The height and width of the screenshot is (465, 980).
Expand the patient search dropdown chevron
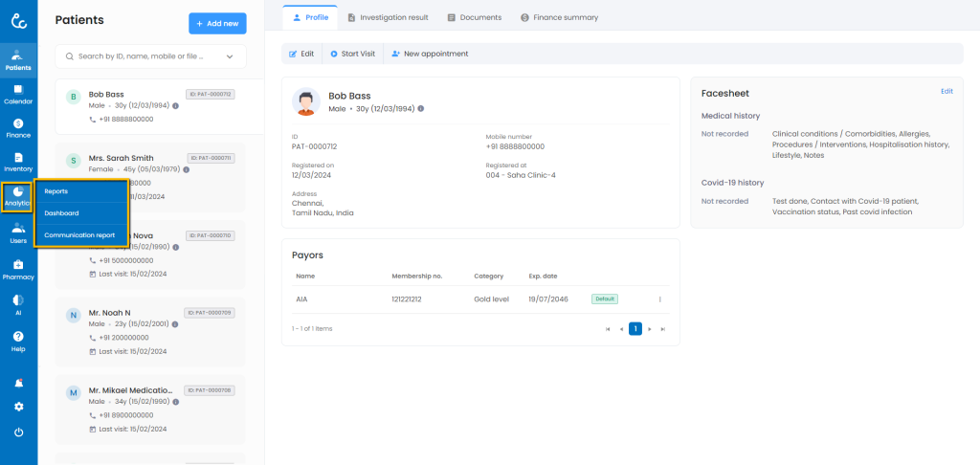230,56
